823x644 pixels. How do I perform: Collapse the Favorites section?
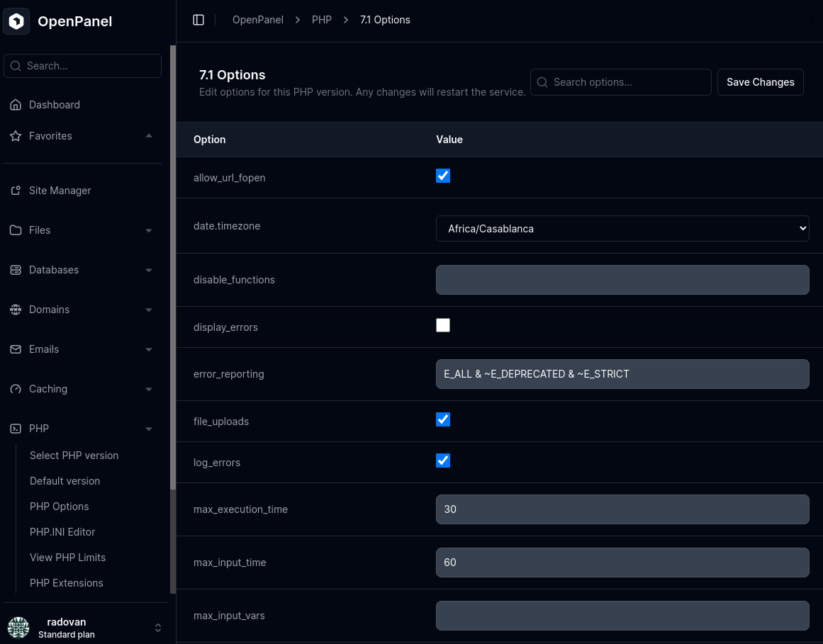coord(148,135)
